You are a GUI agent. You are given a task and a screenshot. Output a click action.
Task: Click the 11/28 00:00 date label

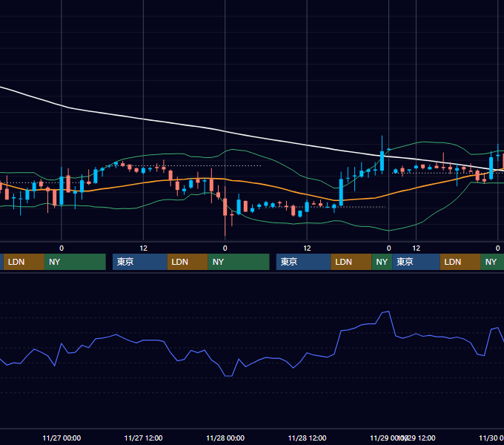click(x=225, y=438)
